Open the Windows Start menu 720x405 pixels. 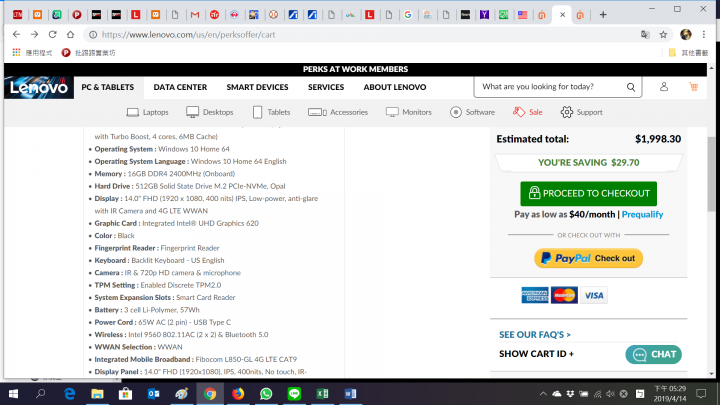coord(13,394)
